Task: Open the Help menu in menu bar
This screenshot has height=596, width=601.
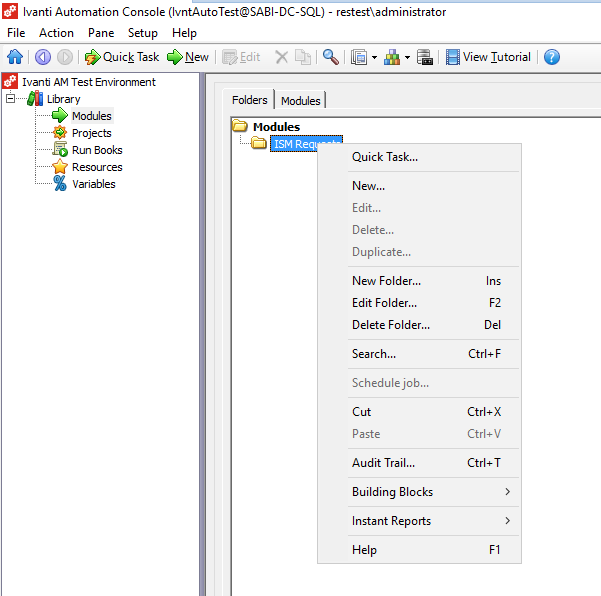Action: (184, 33)
